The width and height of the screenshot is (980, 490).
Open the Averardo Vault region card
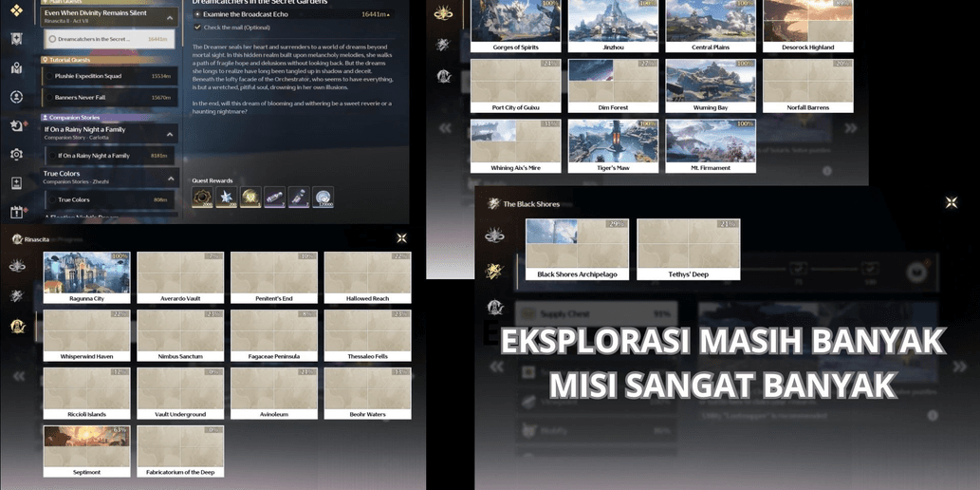click(x=180, y=278)
